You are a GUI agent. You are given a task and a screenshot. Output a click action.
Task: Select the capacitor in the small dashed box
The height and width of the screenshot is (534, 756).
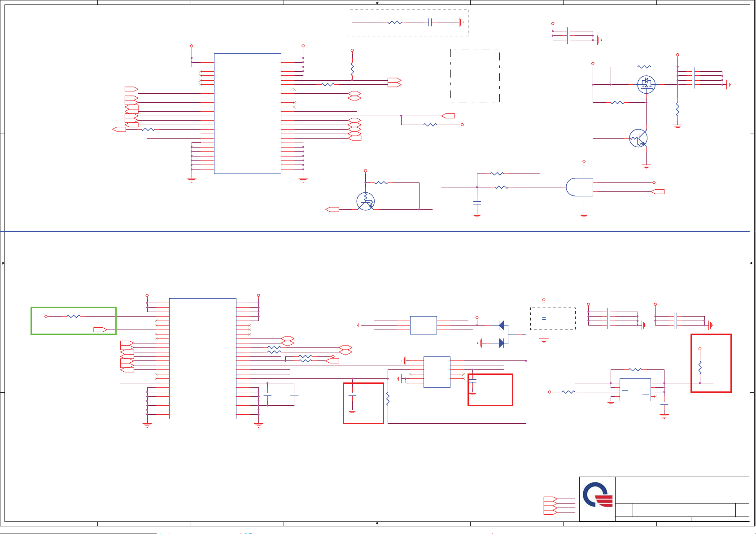point(544,319)
